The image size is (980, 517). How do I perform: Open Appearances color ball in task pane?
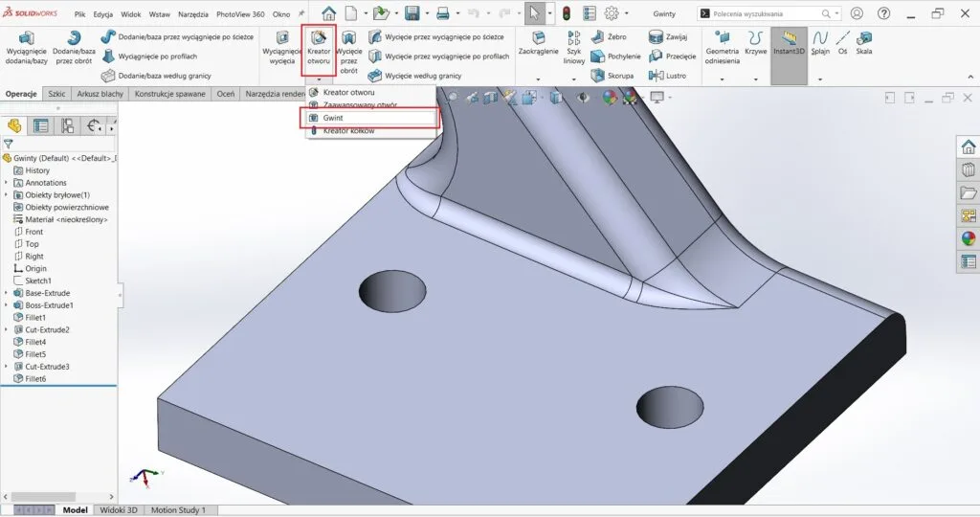(x=969, y=238)
